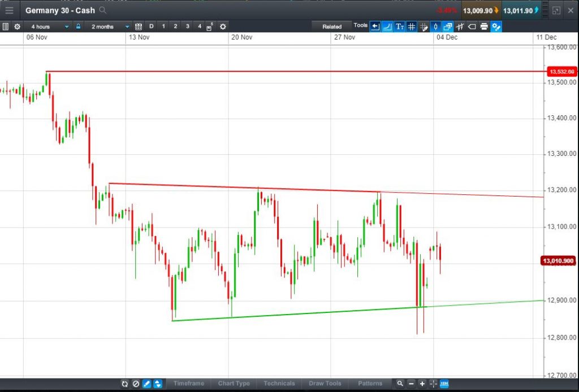Click the 04 Dec date label

pos(447,37)
